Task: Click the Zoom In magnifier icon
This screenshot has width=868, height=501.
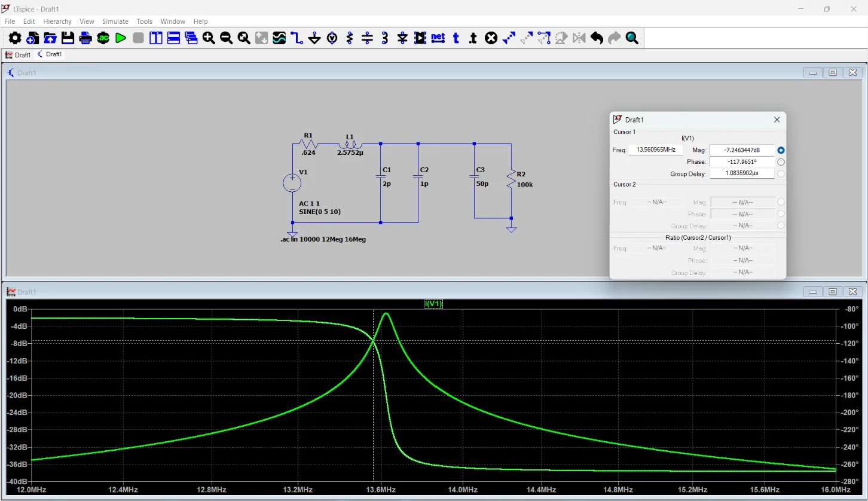Action: (209, 38)
